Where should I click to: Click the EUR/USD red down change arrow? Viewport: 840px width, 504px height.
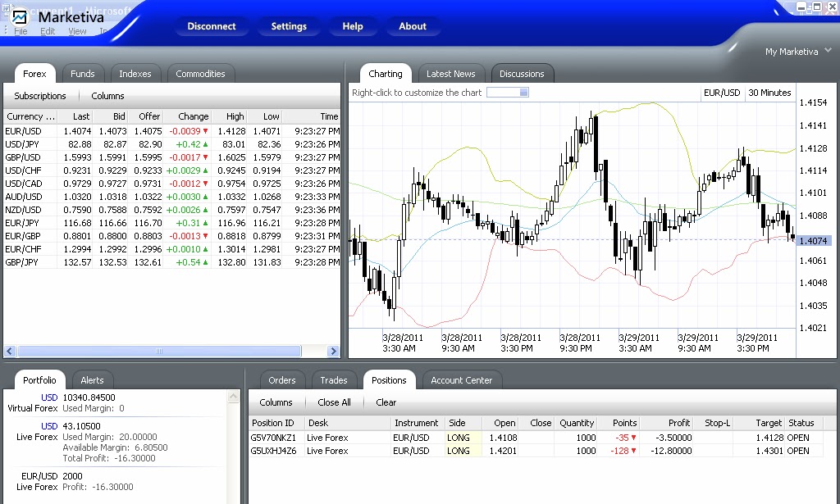[205, 131]
